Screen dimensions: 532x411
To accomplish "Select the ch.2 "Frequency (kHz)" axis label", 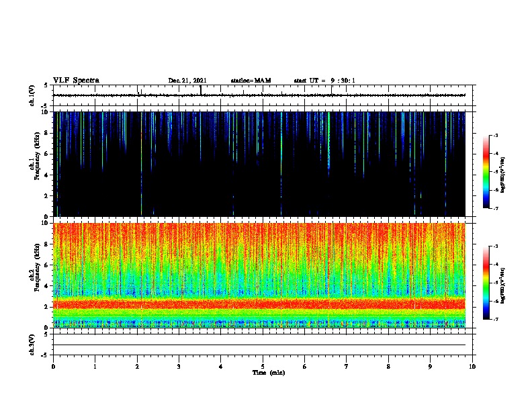I will point(37,267).
